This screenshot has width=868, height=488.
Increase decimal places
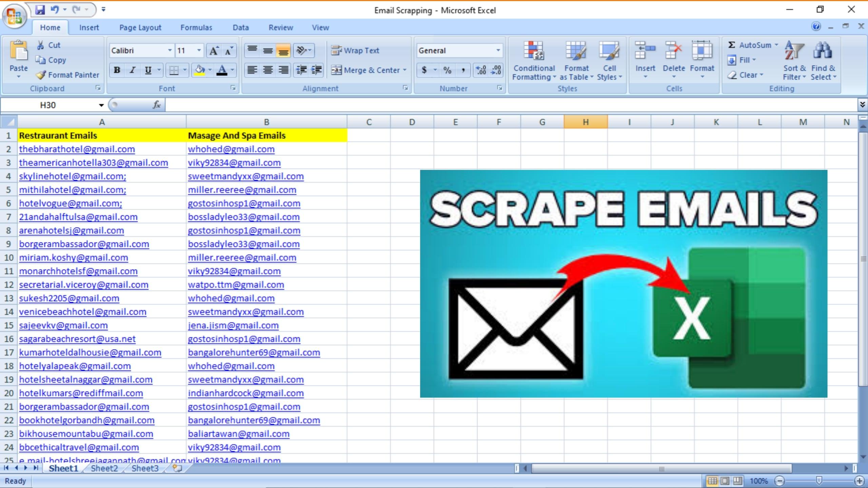pos(480,70)
